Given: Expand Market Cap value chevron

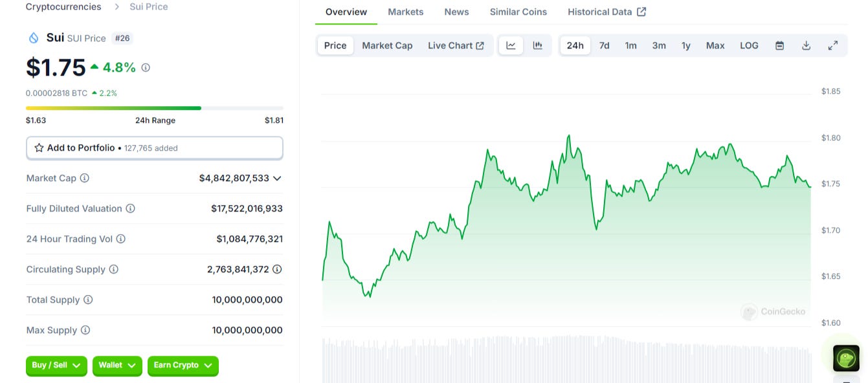Looking at the screenshot, I should click(x=277, y=178).
